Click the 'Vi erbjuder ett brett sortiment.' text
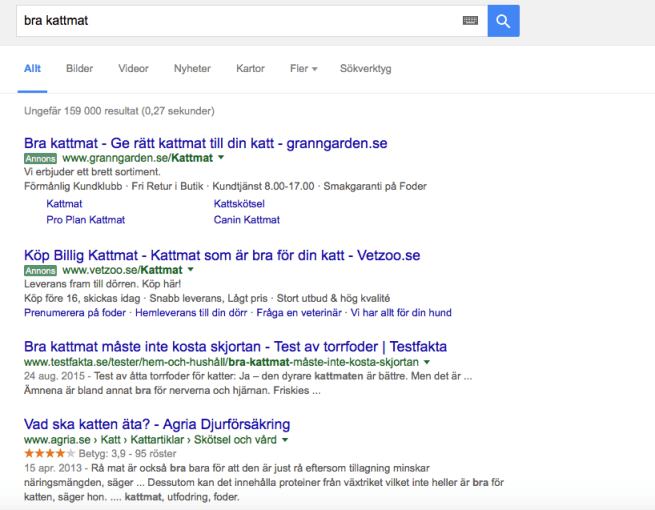Viewport: 655px width, 510px height. [x=92, y=172]
